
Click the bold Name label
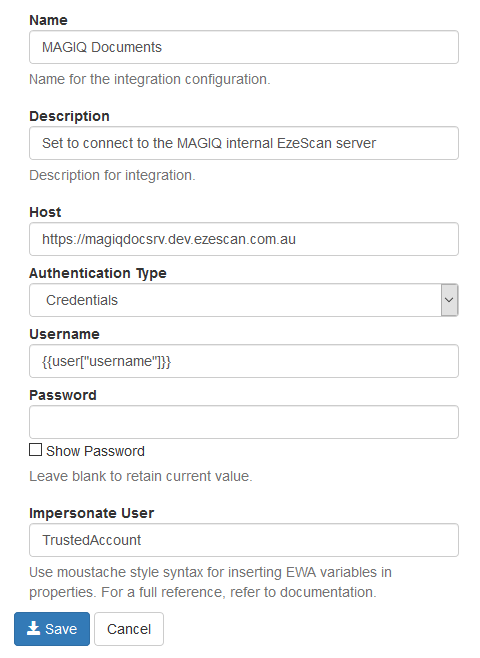48,20
